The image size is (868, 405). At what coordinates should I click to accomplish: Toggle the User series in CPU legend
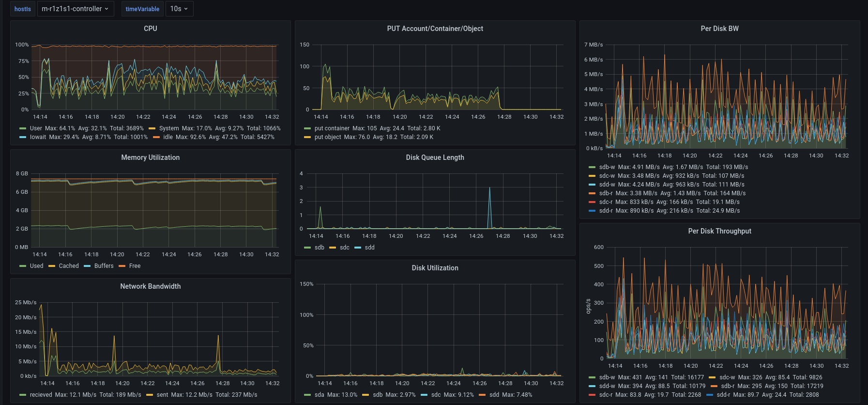pyautogui.click(x=36, y=128)
